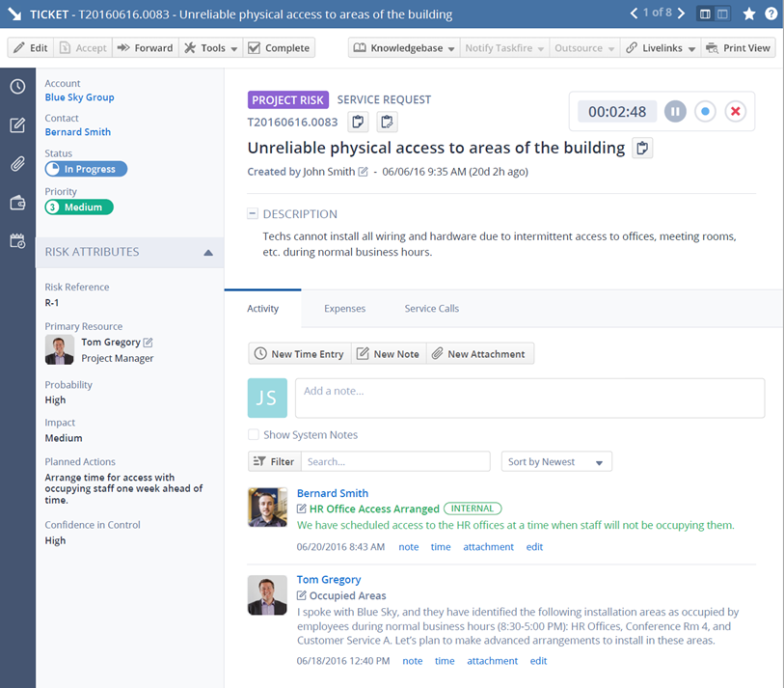
Task: Click attachment link under Occupied Areas note
Action: click(492, 661)
